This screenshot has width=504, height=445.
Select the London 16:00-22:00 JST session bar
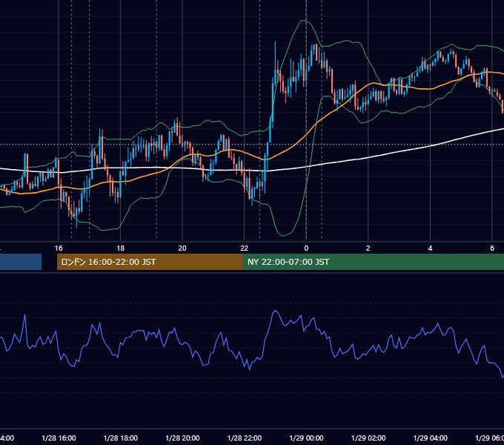(x=150, y=262)
